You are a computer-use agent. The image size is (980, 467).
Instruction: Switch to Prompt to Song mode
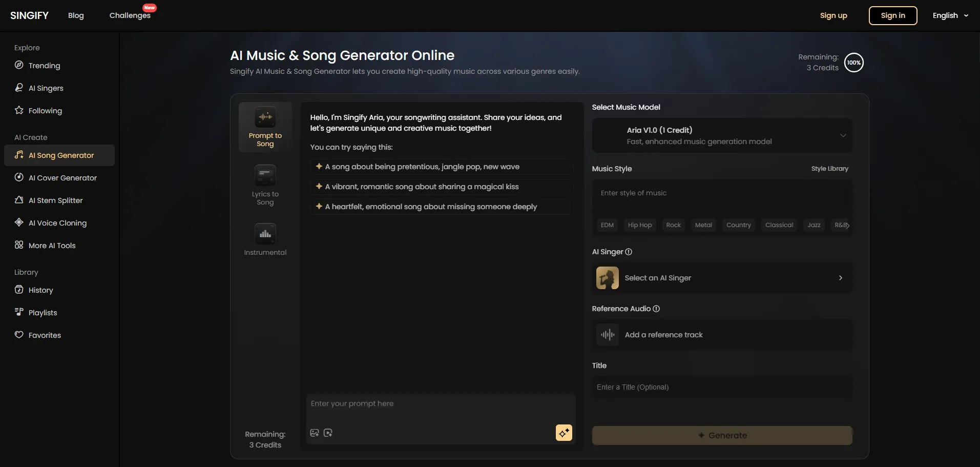pyautogui.click(x=265, y=127)
